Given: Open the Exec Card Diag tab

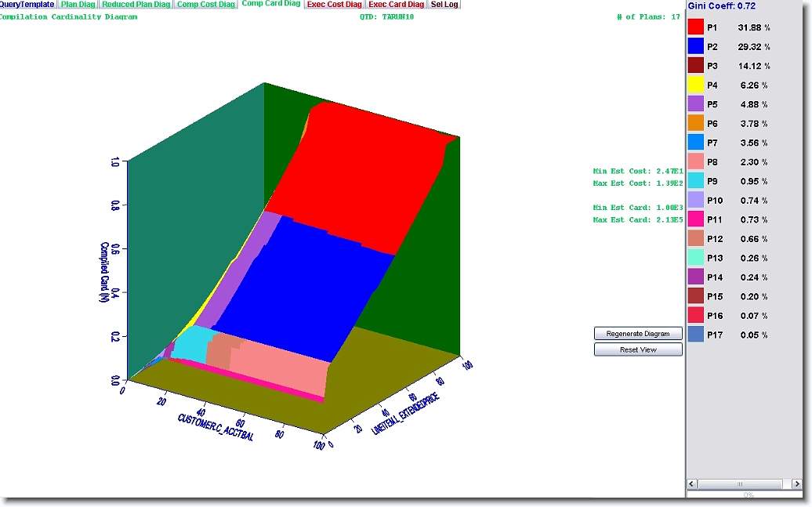Looking at the screenshot, I should [x=397, y=5].
